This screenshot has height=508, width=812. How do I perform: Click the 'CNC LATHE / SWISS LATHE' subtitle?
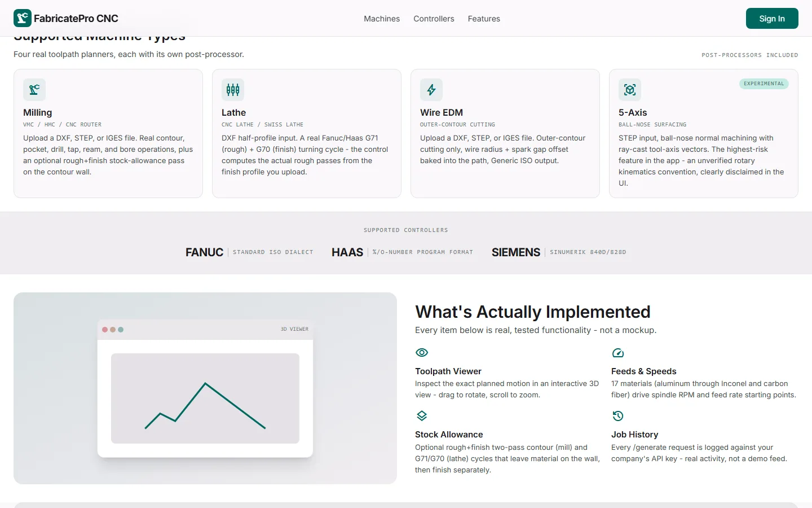[262, 125]
